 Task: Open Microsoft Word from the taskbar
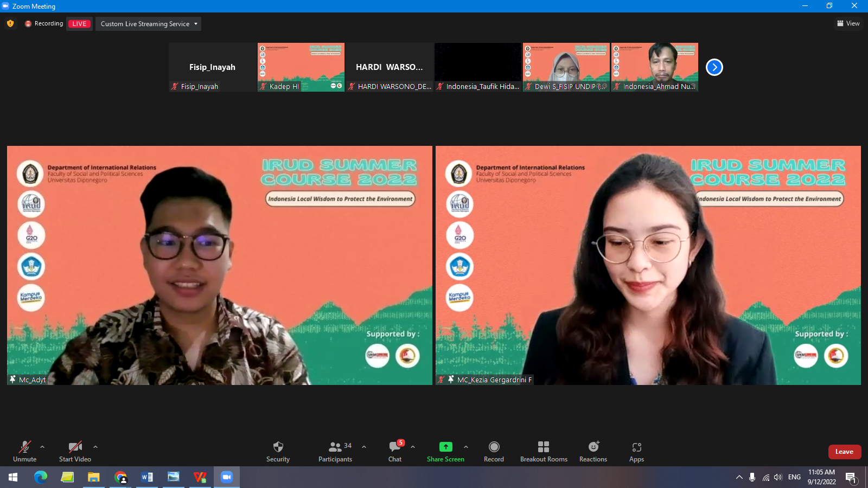(147, 477)
